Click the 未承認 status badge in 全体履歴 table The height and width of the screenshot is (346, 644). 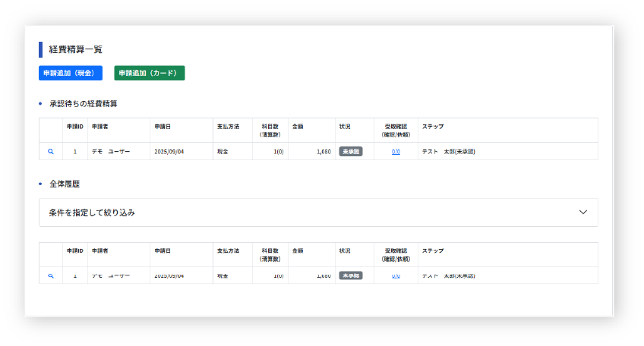351,275
